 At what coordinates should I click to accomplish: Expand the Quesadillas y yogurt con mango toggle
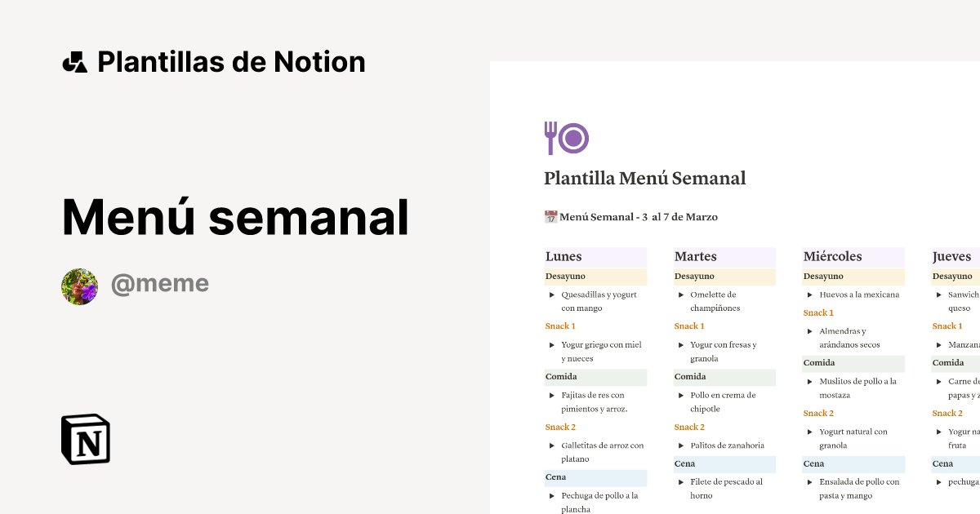pyautogui.click(x=551, y=295)
